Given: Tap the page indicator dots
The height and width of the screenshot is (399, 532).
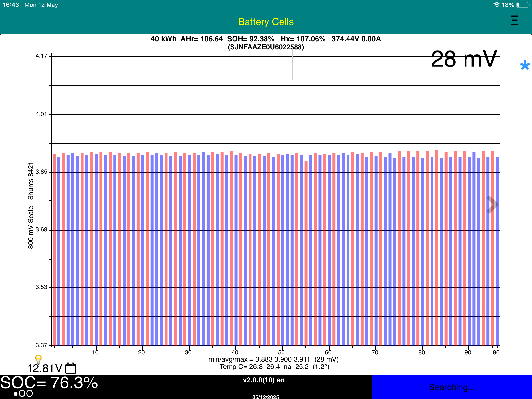Looking at the screenshot, I should (23, 394).
